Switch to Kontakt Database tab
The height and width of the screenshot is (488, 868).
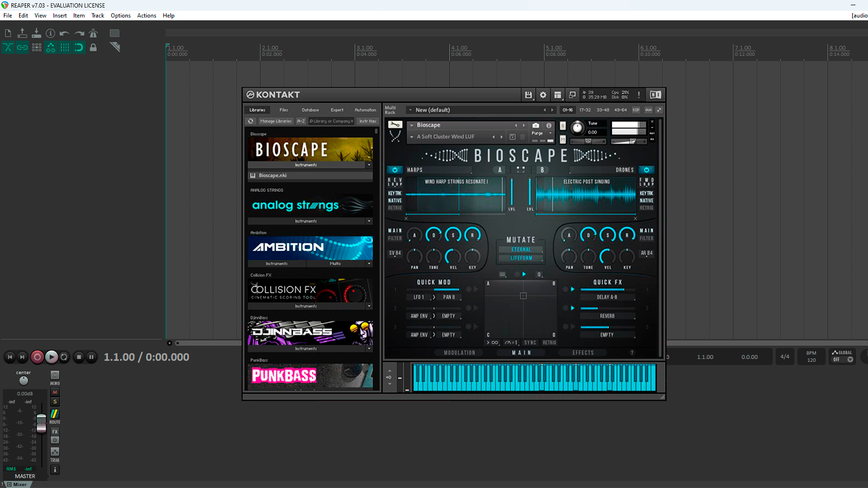pos(310,110)
